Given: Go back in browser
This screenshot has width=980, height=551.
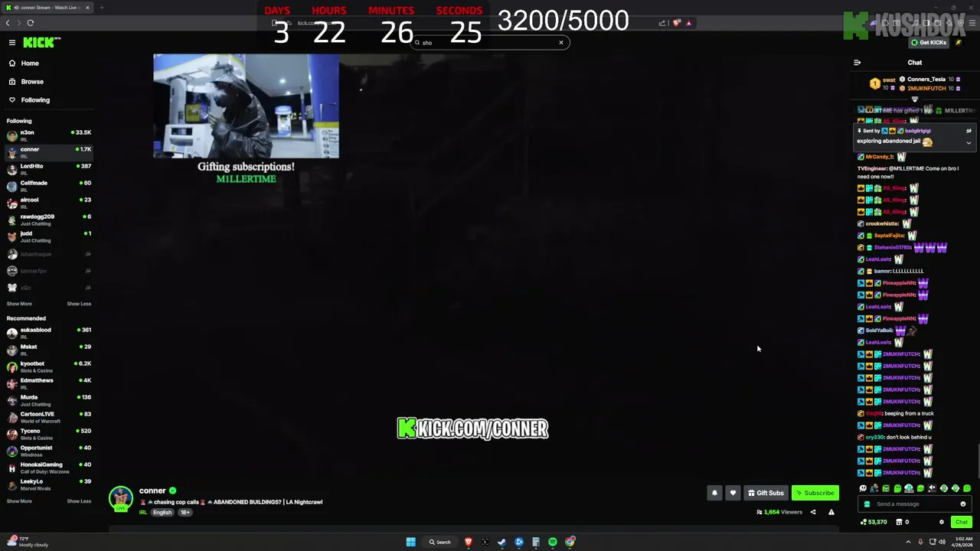Looking at the screenshot, I should (8, 23).
